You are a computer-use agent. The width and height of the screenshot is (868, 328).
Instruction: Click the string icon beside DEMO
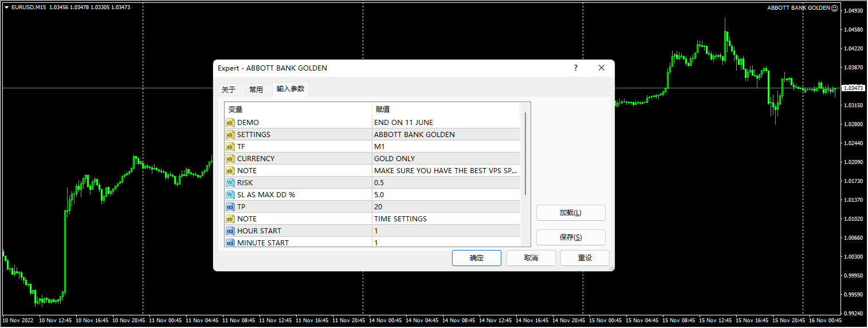230,122
